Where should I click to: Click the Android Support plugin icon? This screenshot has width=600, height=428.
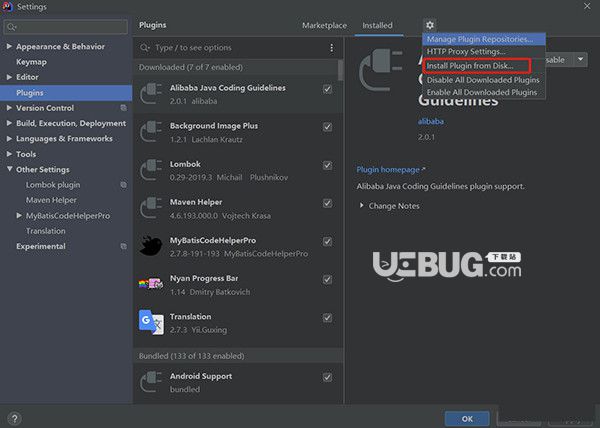click(151, 382)
